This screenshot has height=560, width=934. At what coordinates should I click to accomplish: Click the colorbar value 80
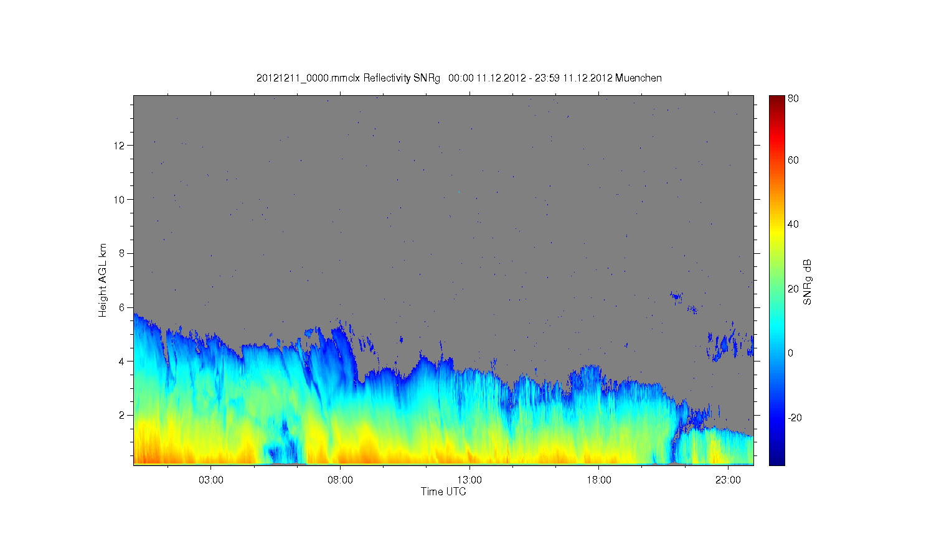tap(793, 99)
